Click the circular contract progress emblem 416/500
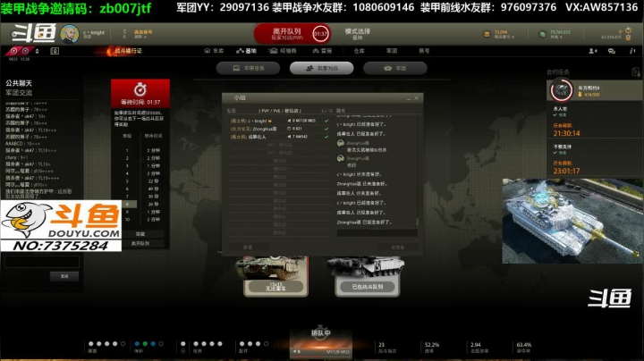 click(561, 90)
